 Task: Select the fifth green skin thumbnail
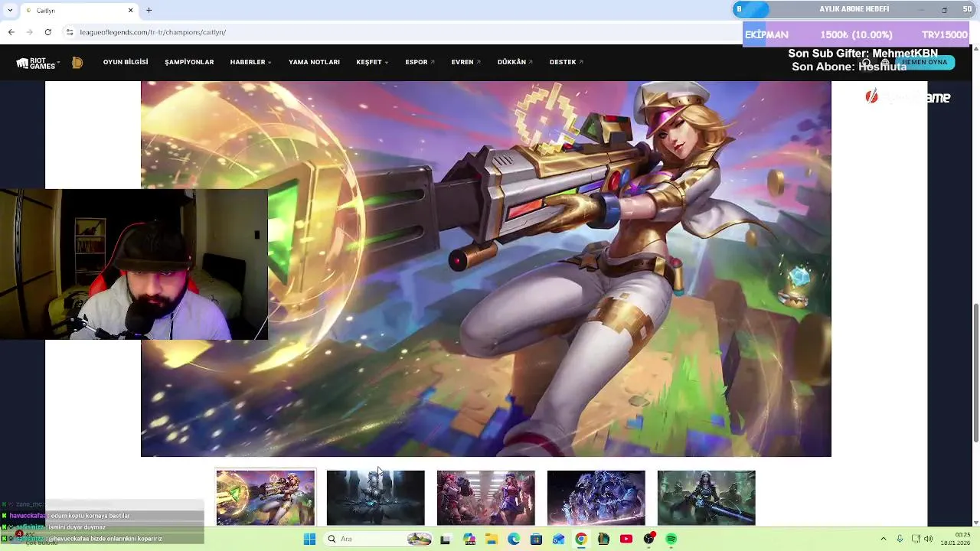pyautogui.click(x=707, y=497)
